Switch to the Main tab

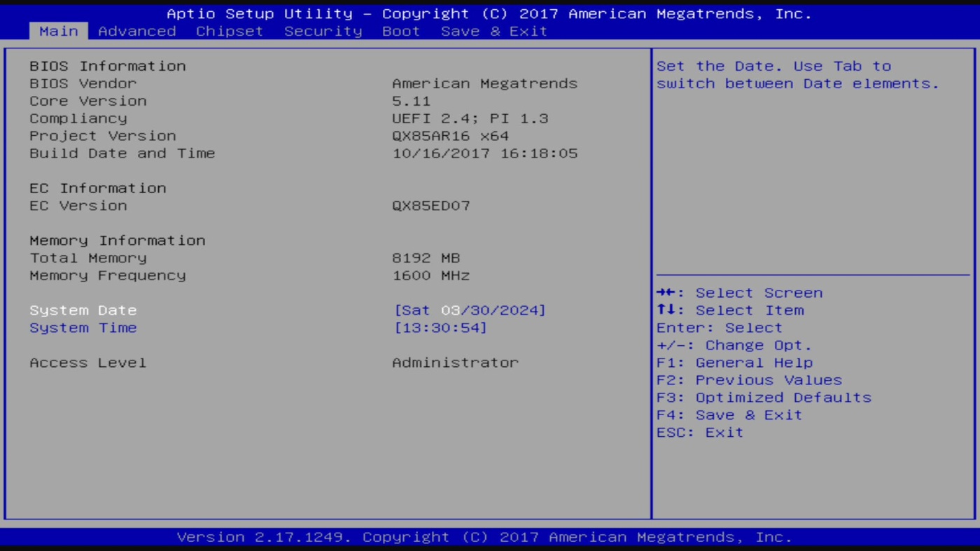59,31
